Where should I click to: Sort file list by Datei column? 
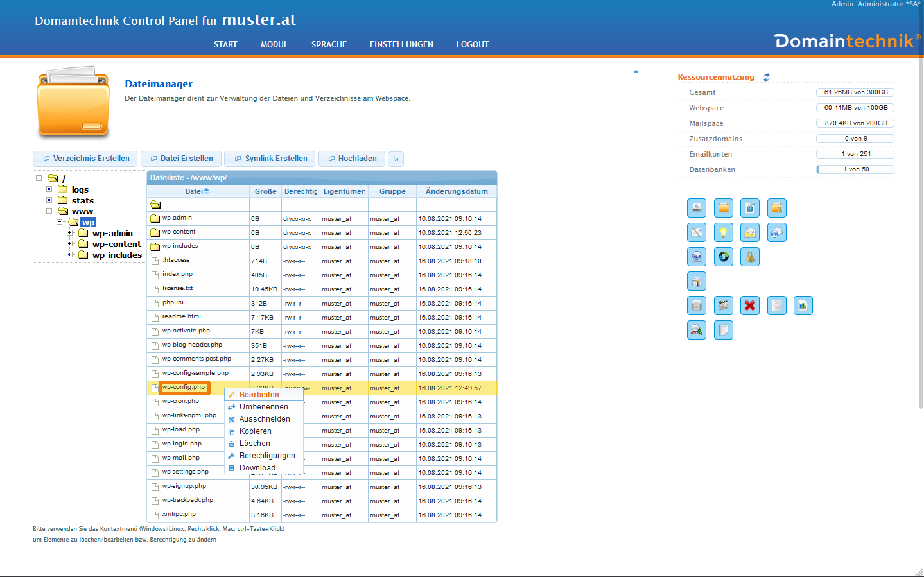196,191
